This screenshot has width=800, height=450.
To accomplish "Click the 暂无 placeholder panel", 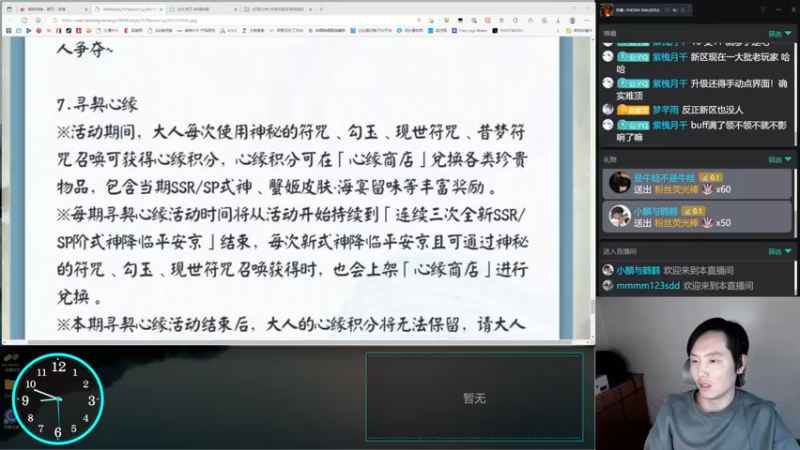I will click(474, 397).
